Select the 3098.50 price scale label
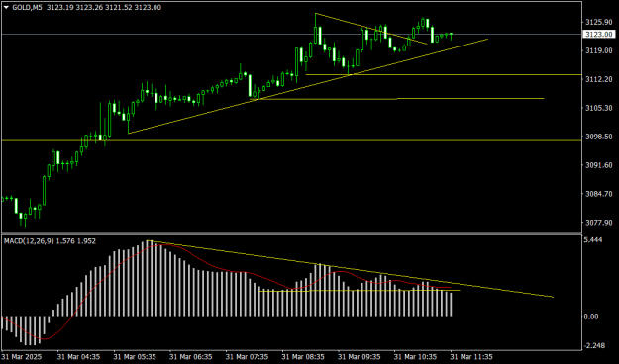 pyautogui.click(x=599, y=136)
